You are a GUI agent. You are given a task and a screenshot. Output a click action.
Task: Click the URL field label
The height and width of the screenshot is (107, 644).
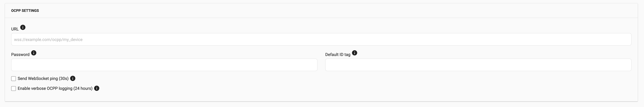coord(15,29)
